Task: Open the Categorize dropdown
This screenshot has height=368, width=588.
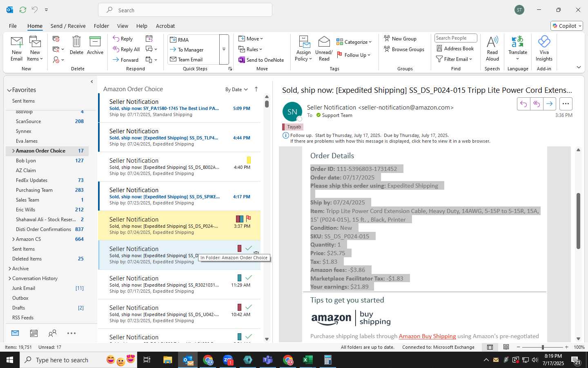Action: 354,42
